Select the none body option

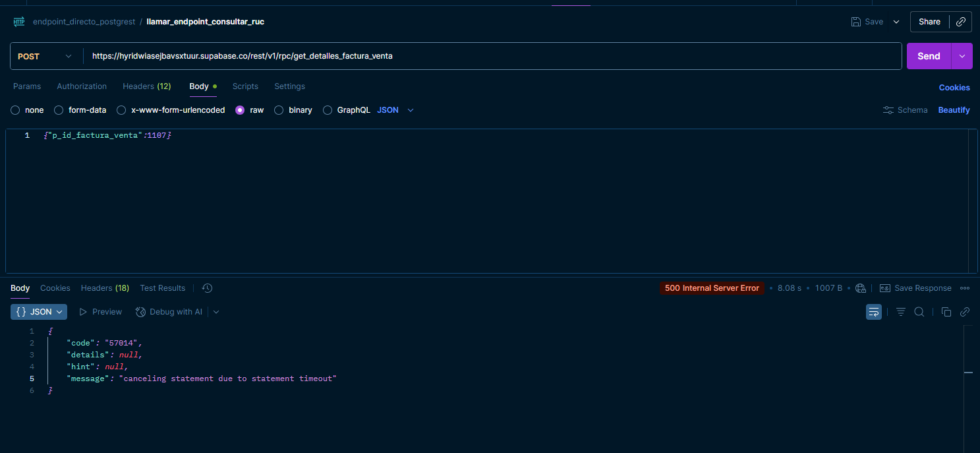[15, 110]
